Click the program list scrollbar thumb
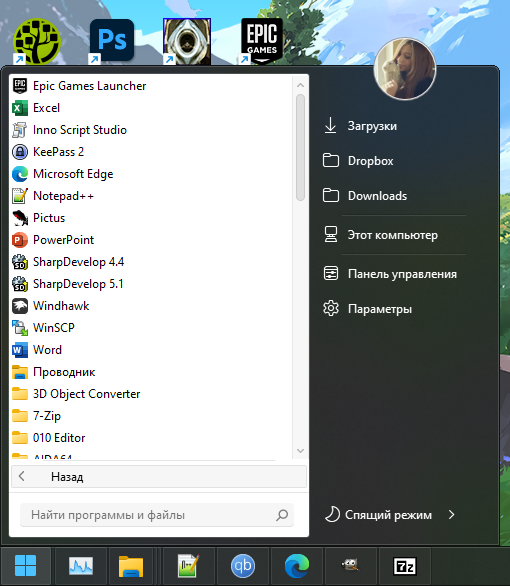 click(300, 148)
